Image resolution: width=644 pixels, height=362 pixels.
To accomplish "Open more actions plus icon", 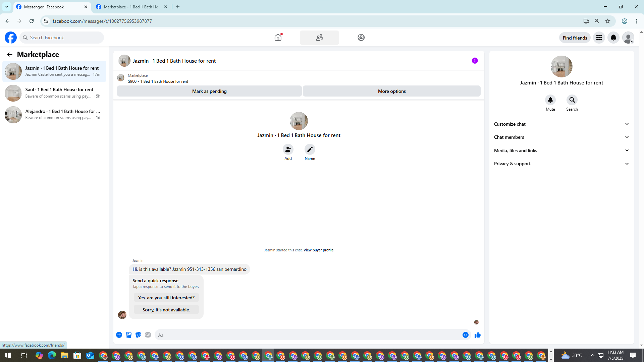I will coord(119,335).
